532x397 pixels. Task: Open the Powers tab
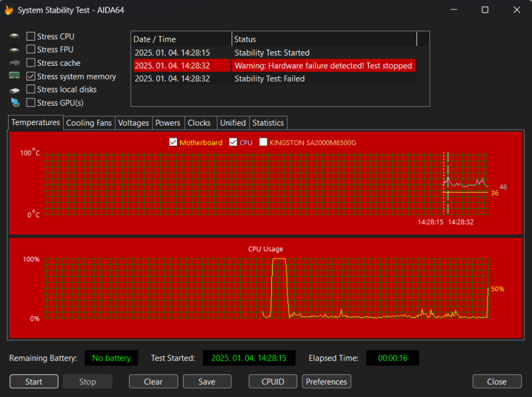(168, 123)
